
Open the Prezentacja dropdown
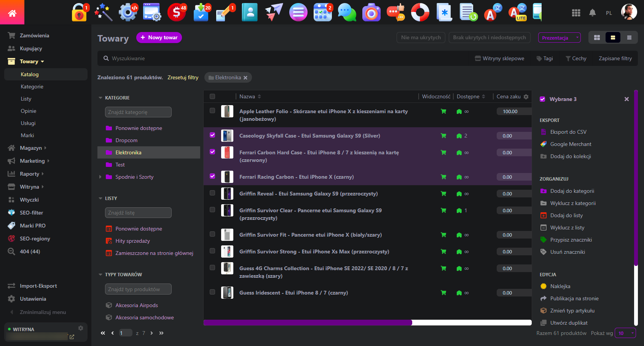[x=559, y=38]
